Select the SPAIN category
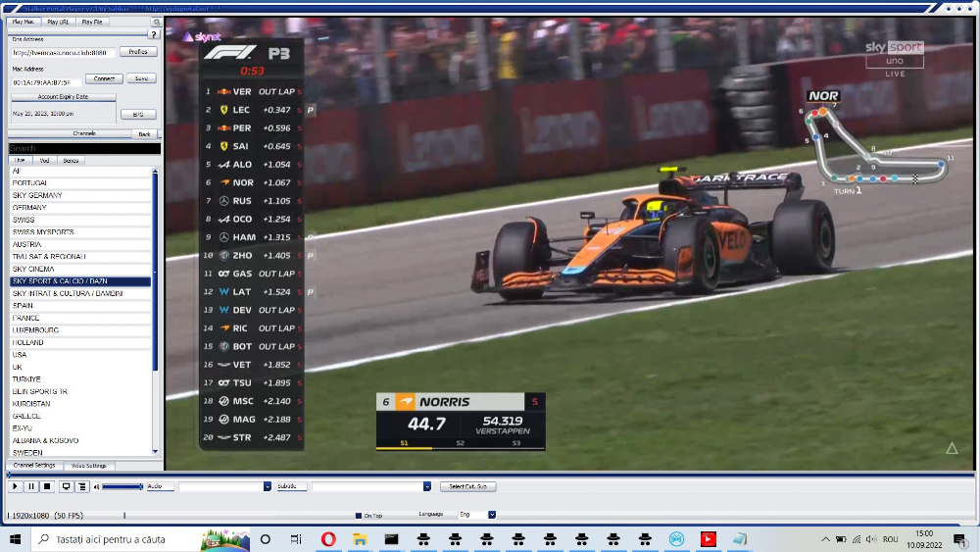The width and height of the screenshot is (980, 552). click(x=80, y=306)
